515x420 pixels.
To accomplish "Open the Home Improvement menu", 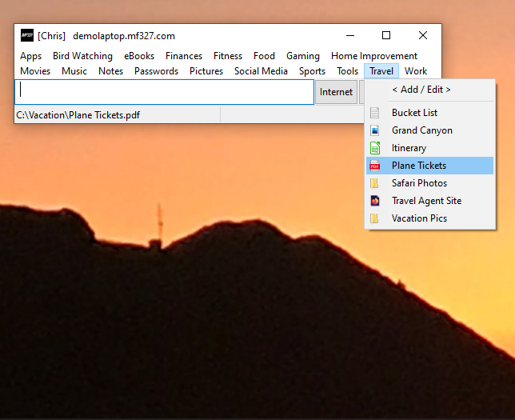I will coord(374,56).
